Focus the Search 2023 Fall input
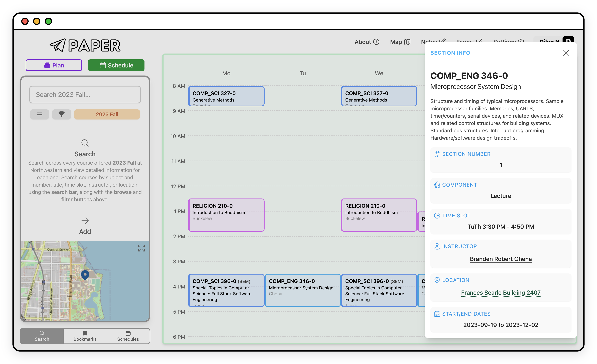 click(x=85, y=94)
